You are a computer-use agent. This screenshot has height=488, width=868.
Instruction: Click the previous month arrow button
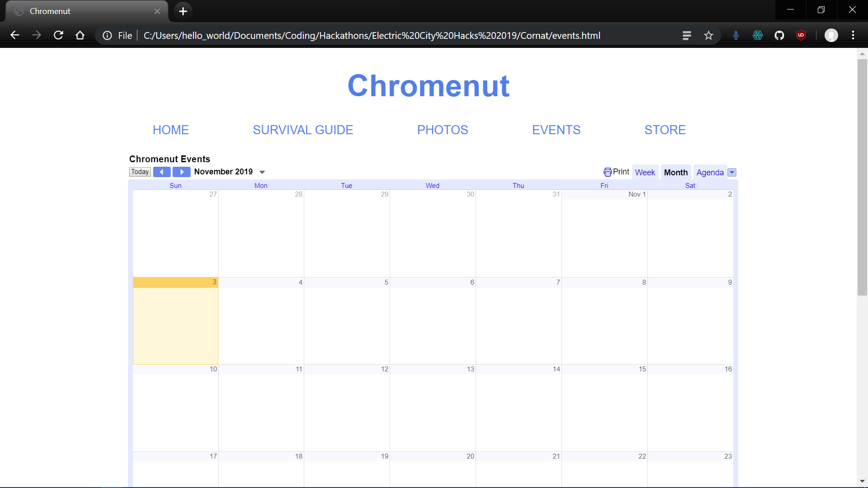161,172
